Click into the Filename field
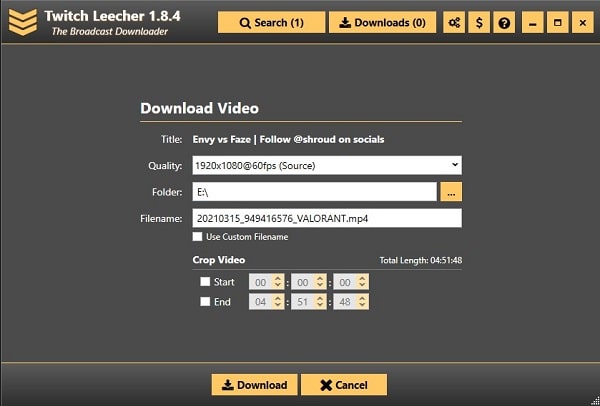 coord(327,218)
